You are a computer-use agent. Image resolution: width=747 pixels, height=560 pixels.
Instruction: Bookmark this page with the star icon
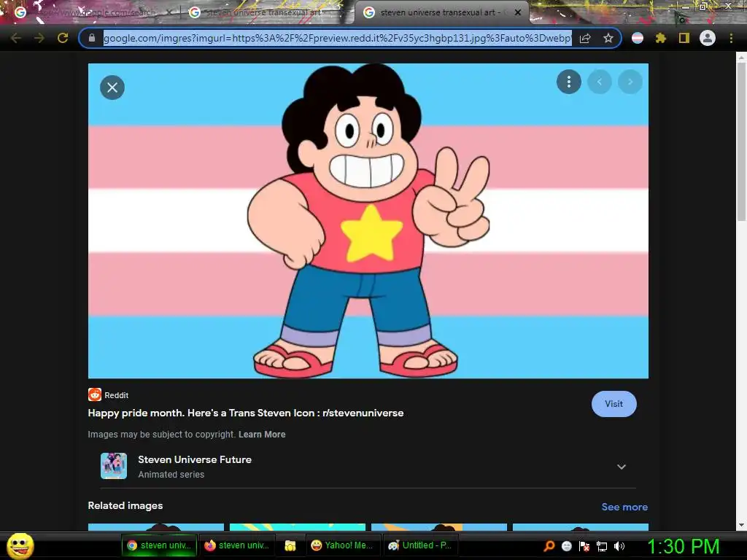pyautogui.click(x=608, y=38)
